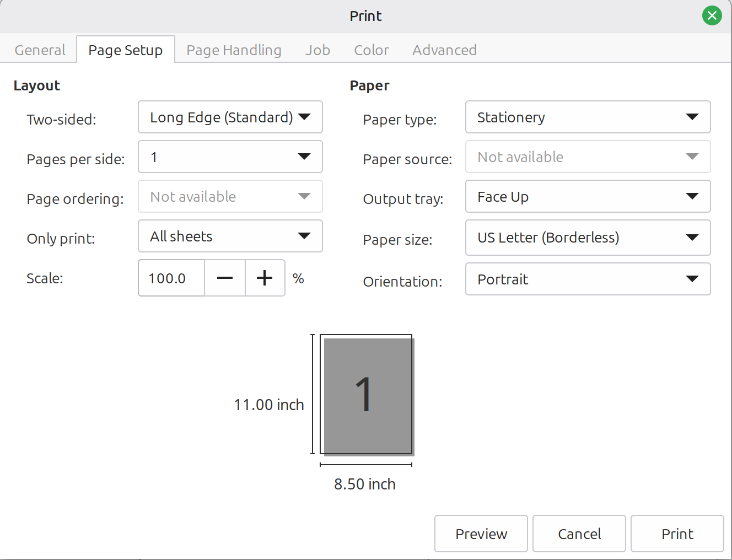
Task: Click the Preview button
Action: coord(481,534)
